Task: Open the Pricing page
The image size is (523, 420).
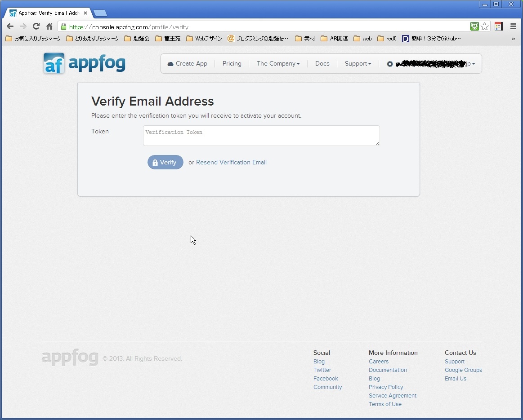Action: point(232,64)
